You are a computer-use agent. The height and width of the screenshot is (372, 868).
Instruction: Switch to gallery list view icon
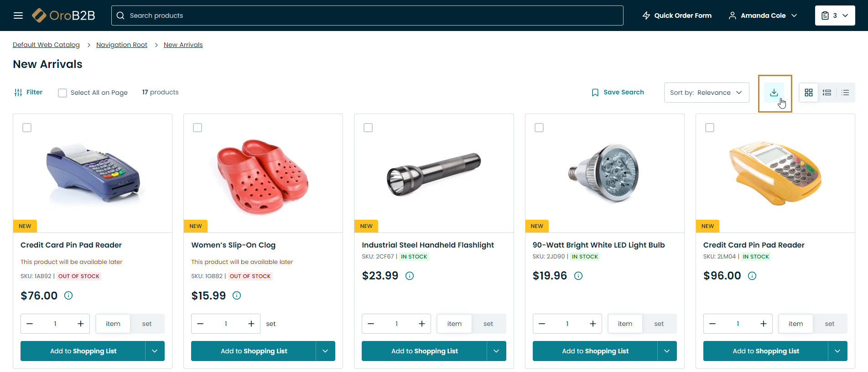[x=827, y=93]
